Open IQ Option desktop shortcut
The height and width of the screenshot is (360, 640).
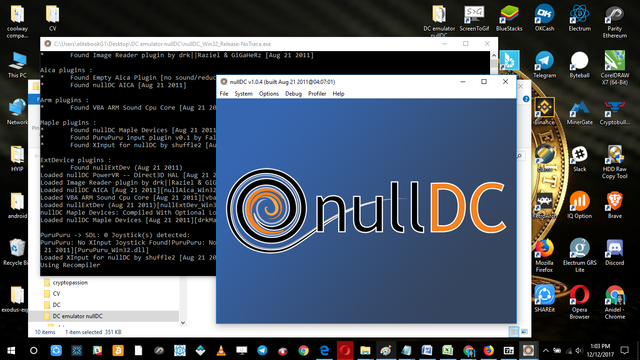pos(580,205)
